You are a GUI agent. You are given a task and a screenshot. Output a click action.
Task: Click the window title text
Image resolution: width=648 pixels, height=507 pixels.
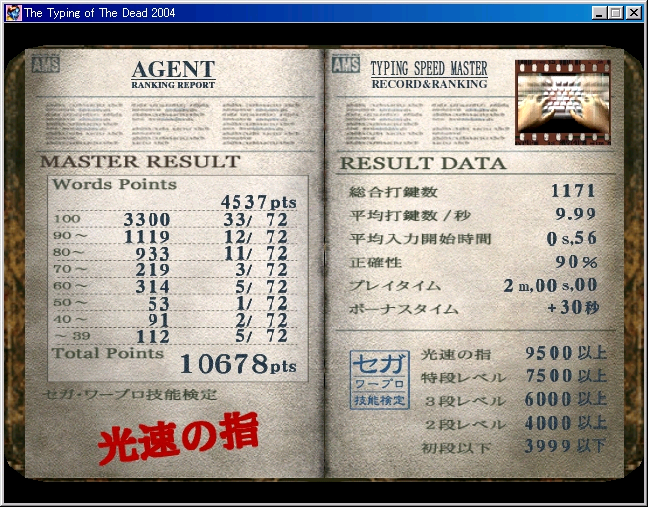pyautogui.click(x=100, y=13)
